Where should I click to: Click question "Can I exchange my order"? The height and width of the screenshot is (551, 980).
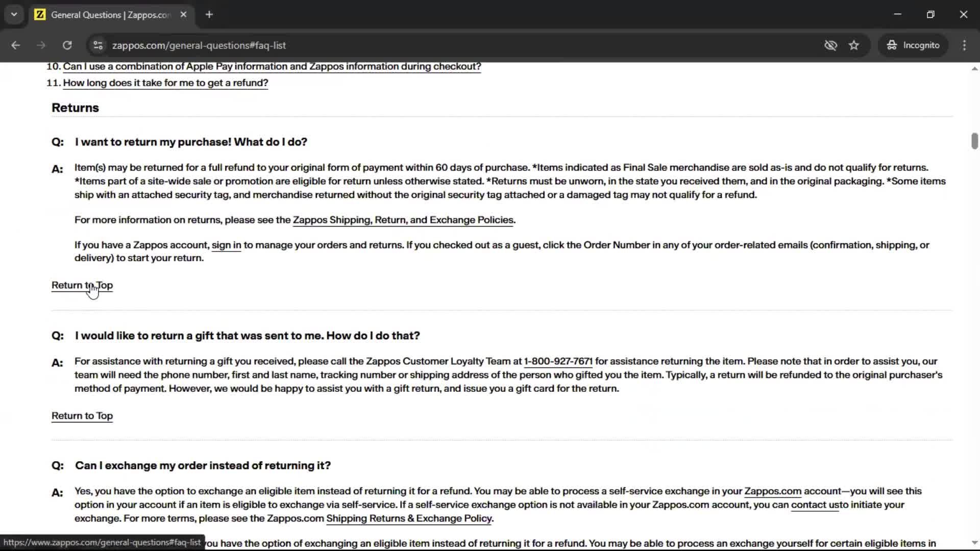point(203,466)
